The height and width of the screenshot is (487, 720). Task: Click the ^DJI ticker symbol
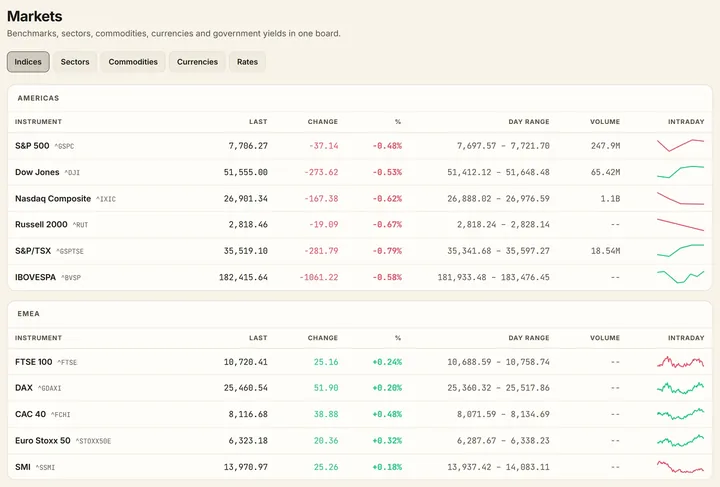point(72,173)
